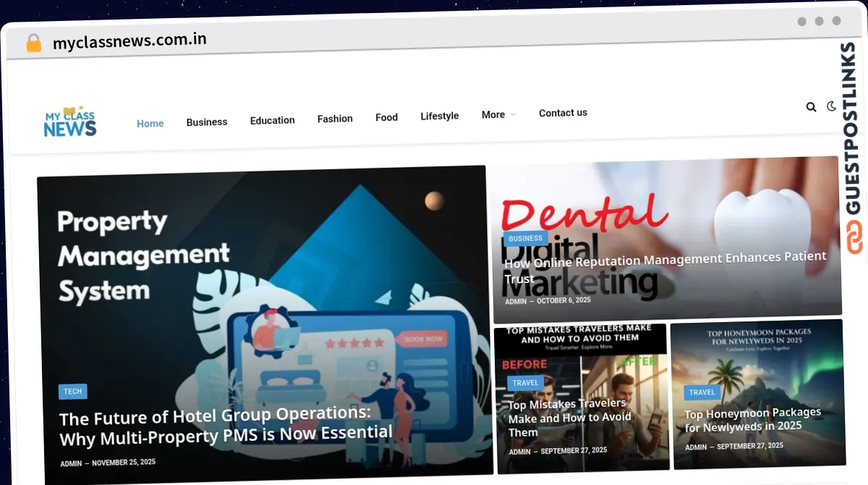The height and width of the screenshot is (485, 868).
Task: Open the search magnifier icon
Action: click(x=811, y=107)
